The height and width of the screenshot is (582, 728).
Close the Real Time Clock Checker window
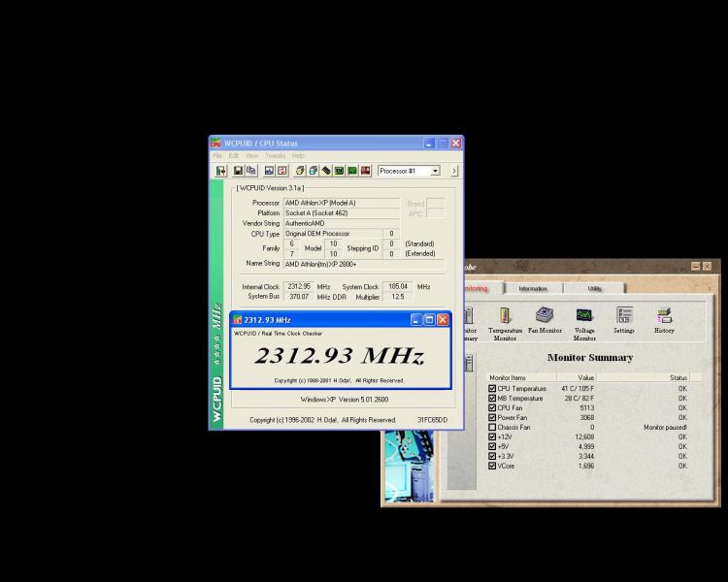tap(443, 320)
